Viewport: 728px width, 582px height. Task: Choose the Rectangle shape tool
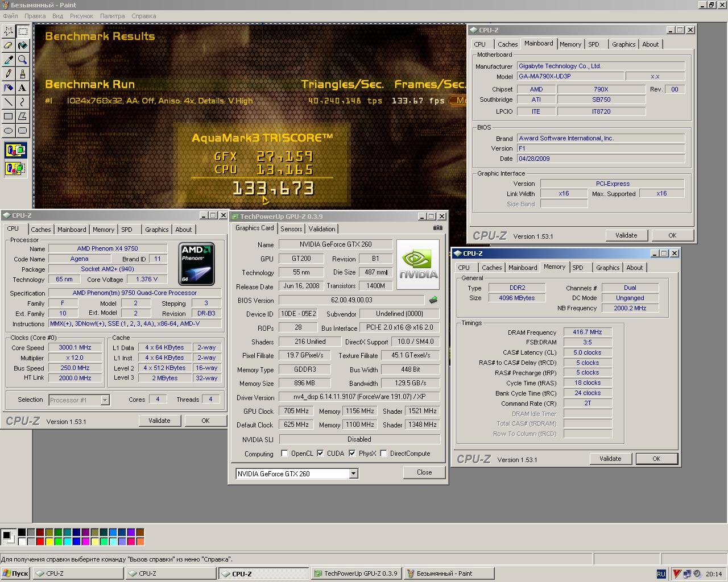pyautogui.click(x=9, y=117)
